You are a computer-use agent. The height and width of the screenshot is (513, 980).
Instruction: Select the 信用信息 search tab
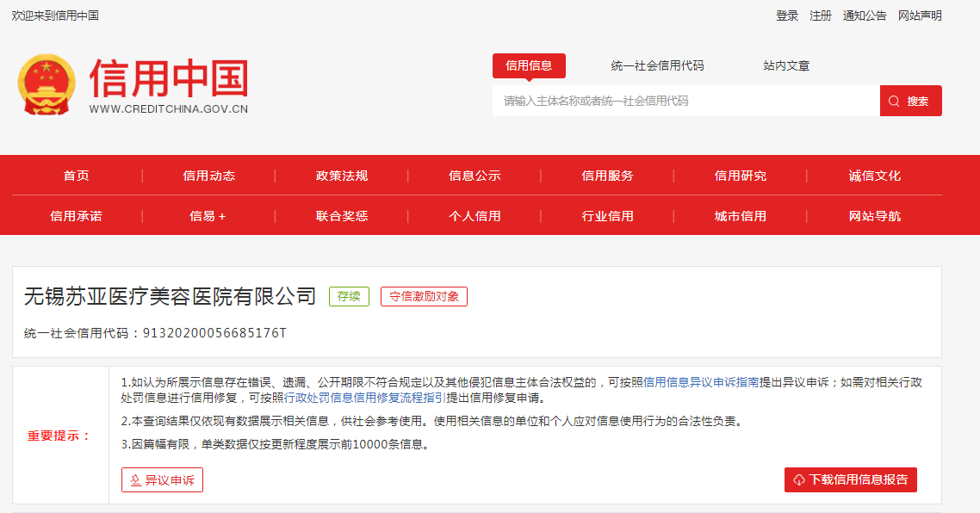529,65
